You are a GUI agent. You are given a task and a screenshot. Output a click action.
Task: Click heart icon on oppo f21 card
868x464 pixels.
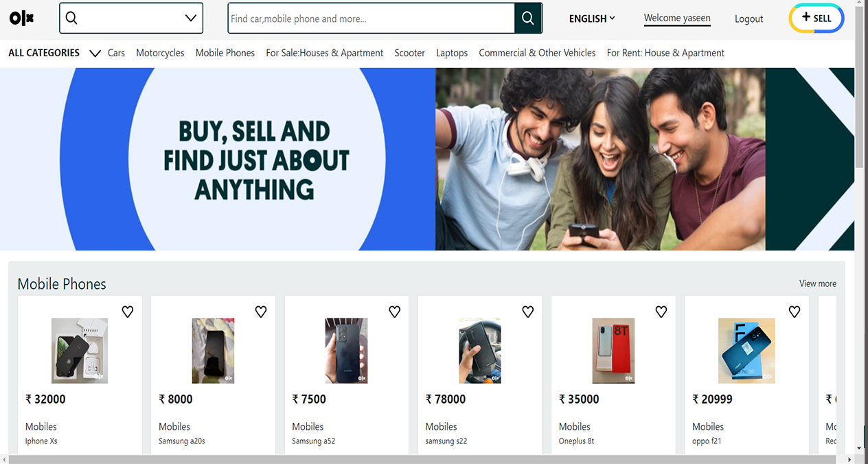[794, 312]
